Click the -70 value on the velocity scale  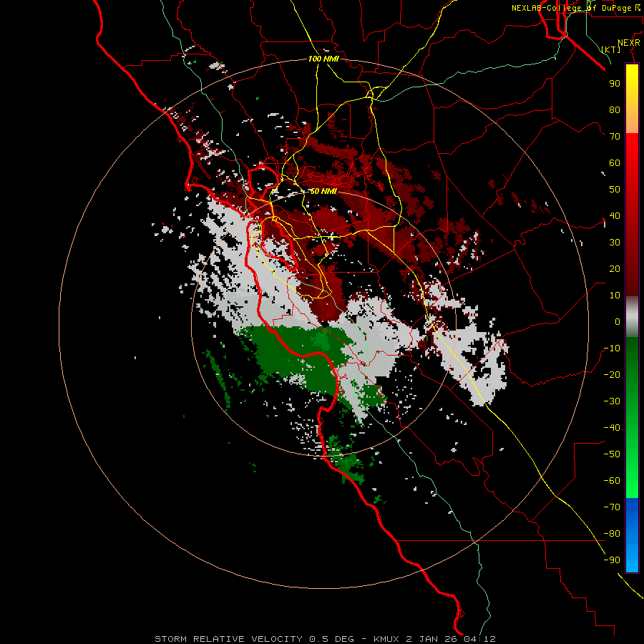612,507
